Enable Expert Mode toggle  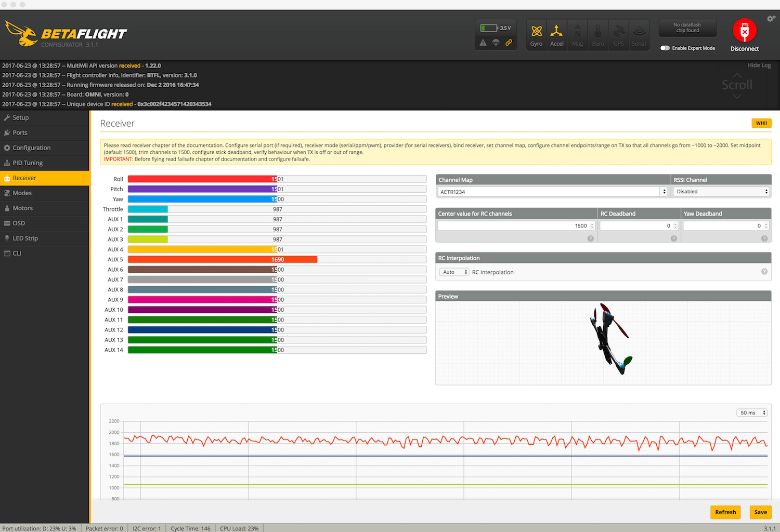click(665, 48)
